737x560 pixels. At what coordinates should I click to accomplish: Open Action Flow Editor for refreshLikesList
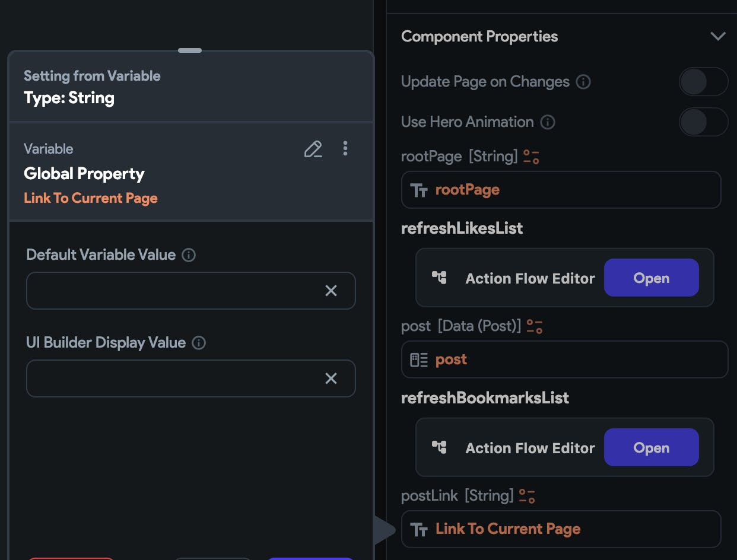point(651,278)
